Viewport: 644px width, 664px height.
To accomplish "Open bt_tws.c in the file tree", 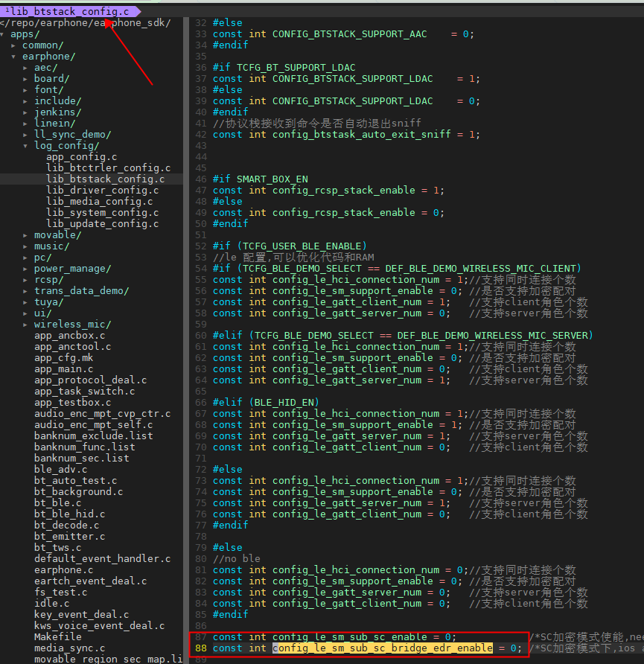I will [57, 548].
